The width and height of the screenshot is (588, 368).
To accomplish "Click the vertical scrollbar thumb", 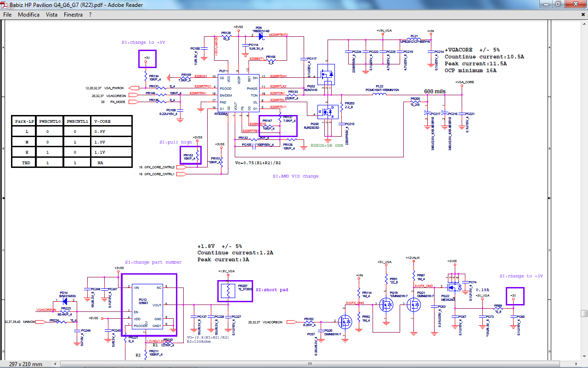I will point(584,314).
